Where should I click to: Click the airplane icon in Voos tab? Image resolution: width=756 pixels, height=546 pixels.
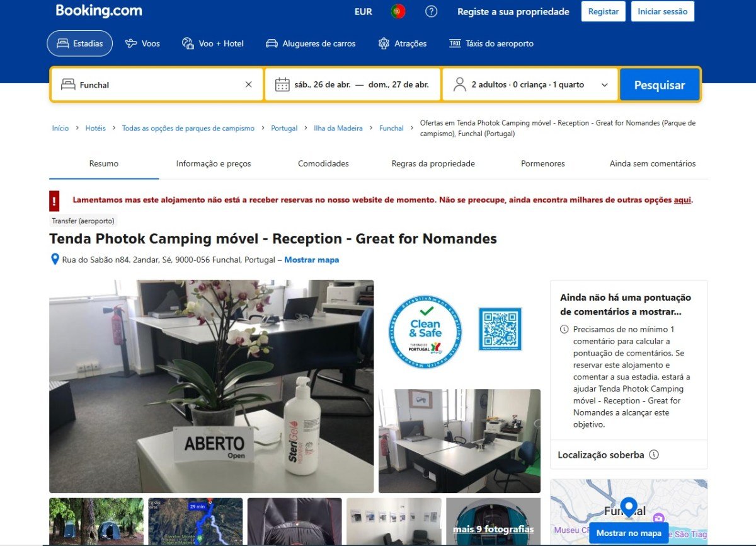[131, 44]
